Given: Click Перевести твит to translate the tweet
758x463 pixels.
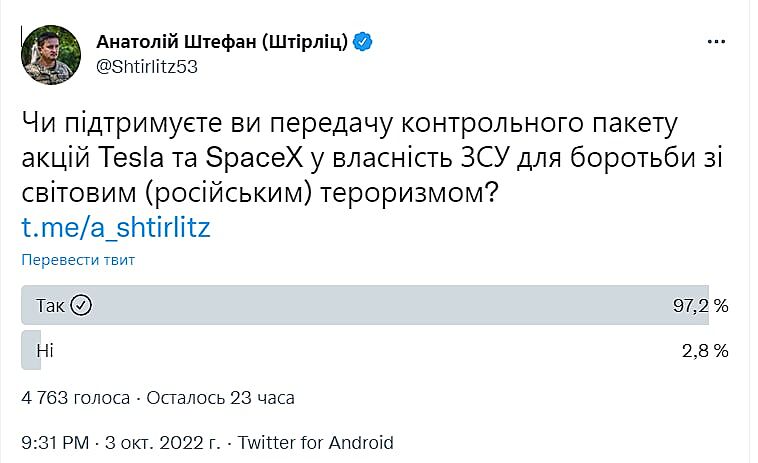Looking at the screenshot, I should pos(78,260).
